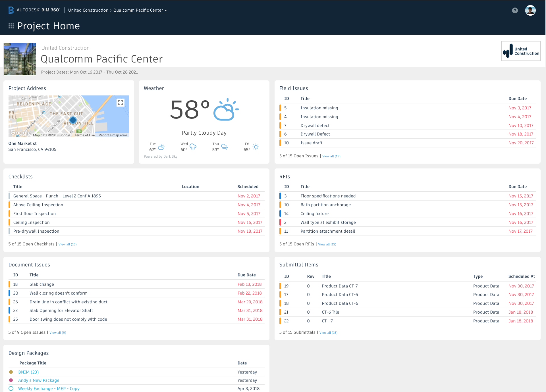View all 15 Submittals
The height and width of the screenshot is (392, 546).
(x=328, y=332)
